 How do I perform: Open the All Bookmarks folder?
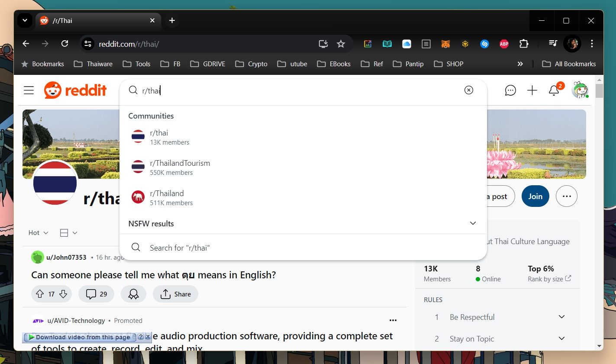tap(569, 64)
